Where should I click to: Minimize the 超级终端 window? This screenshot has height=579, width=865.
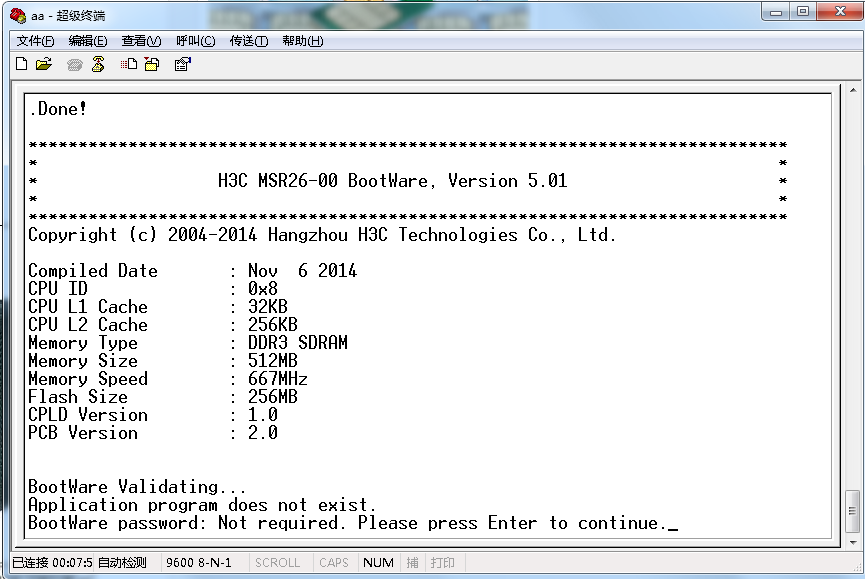[x=776, y=12]
